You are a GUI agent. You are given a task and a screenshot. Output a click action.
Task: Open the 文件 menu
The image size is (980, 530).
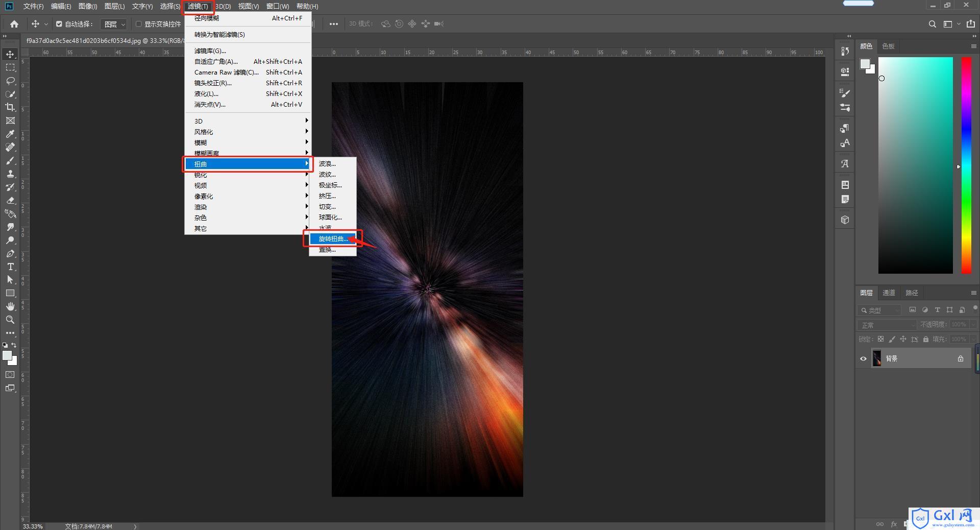pyautogui.click(x=33, y=6)
